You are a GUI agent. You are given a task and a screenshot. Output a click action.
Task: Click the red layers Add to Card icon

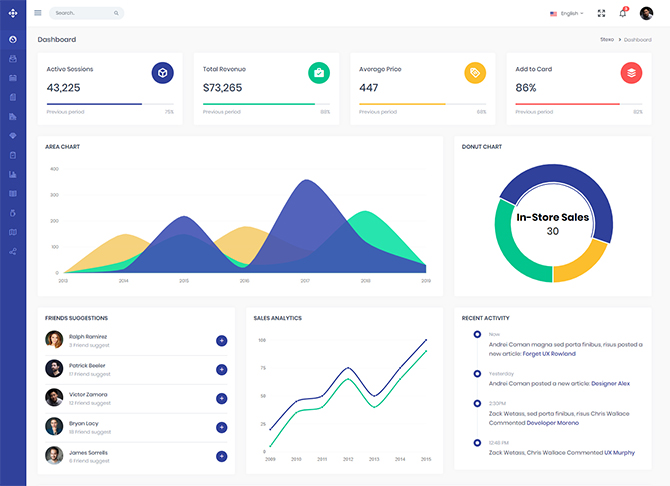(x=631, y=73)
